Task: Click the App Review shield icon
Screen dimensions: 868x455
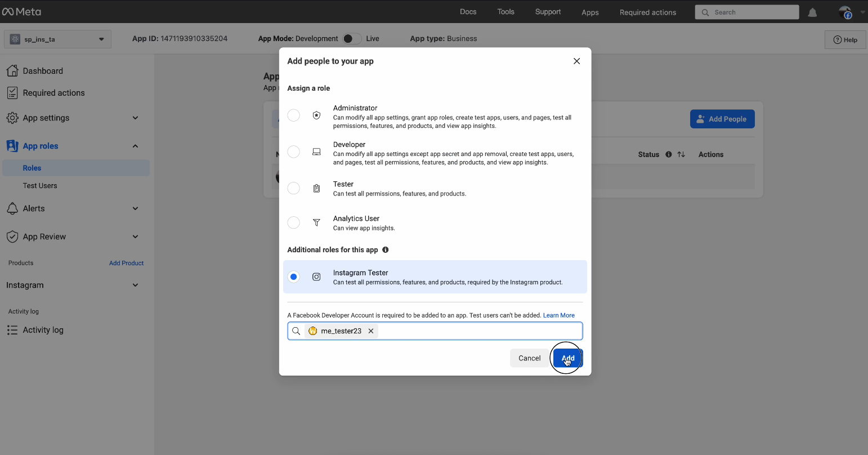Action: click(12, 237)
